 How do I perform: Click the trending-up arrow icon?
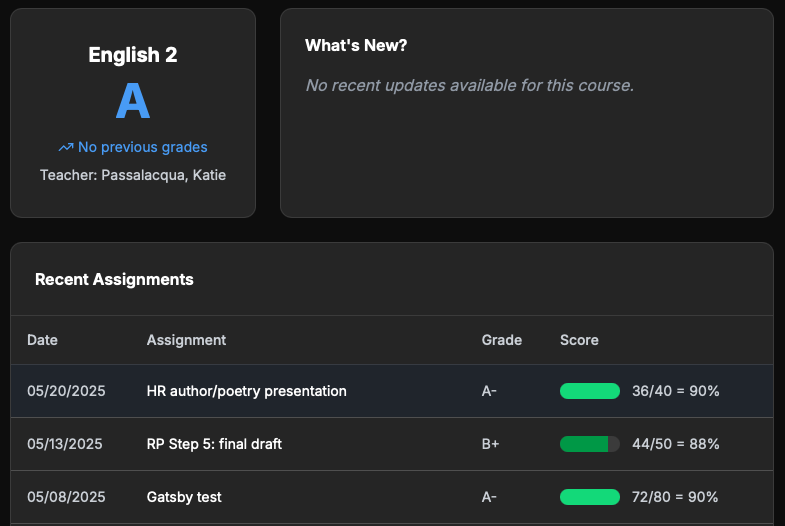(x=66, y=148)
